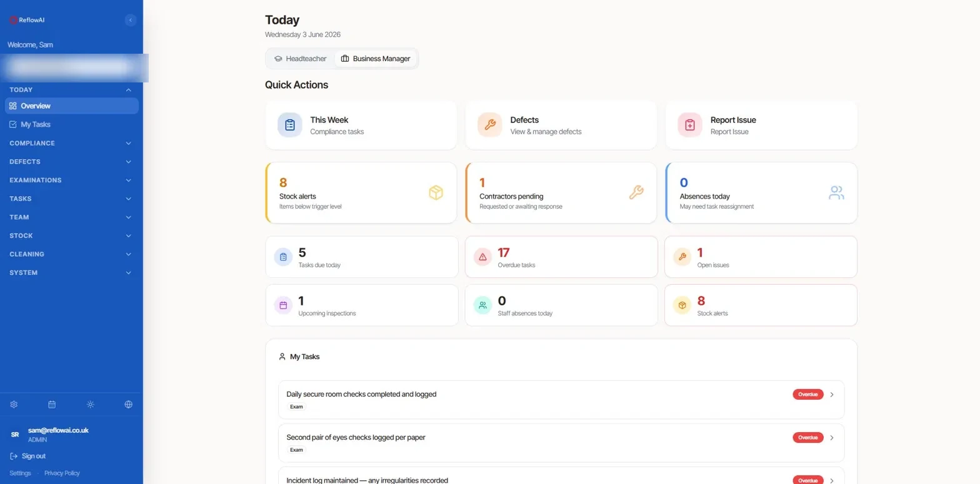Open the This Week compliance tasks card
This screenshot has width=980, height=484.
(361, 125)
